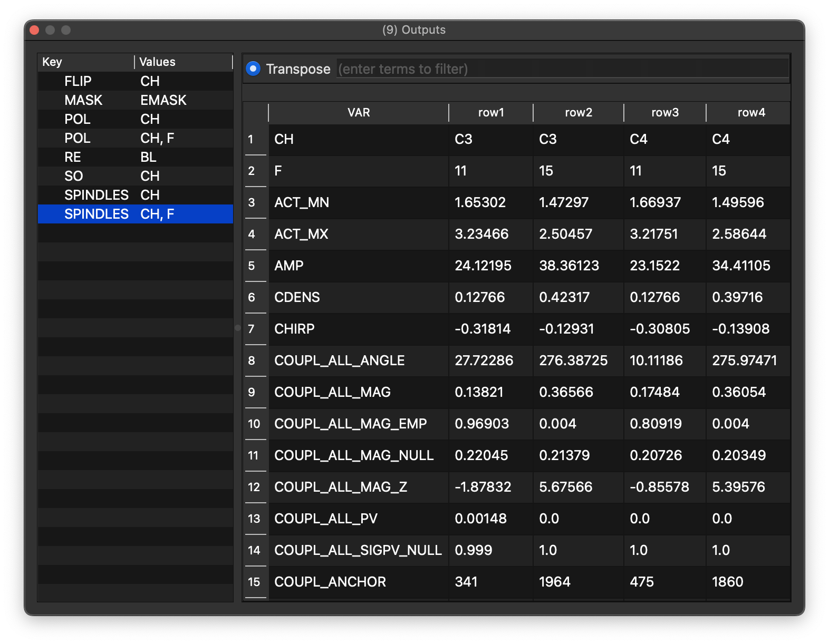Viewport: 829px width, 644px height.
Task: Click the ACT_MN variable cell
Action: pyautogui.click(x=359, y=203)
